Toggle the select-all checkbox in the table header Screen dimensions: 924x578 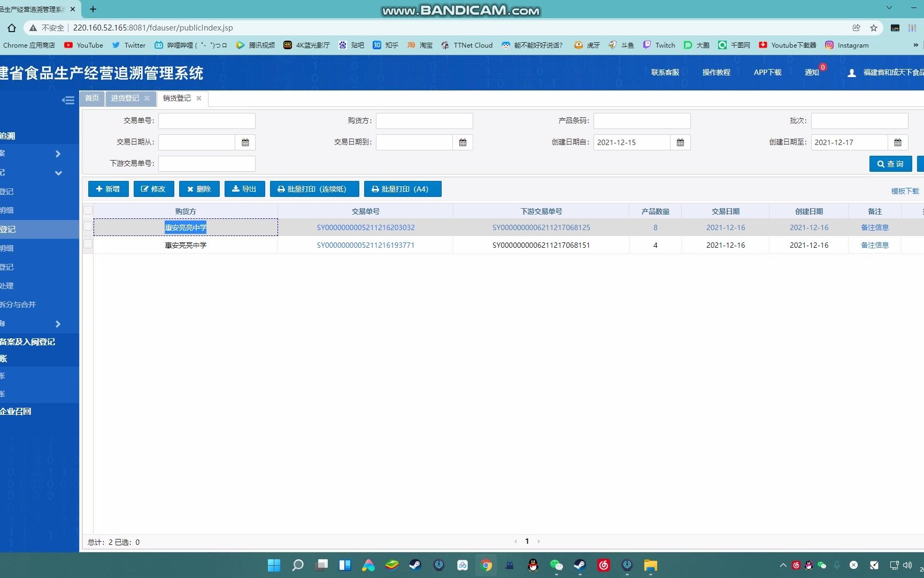(x=88, y=210)
